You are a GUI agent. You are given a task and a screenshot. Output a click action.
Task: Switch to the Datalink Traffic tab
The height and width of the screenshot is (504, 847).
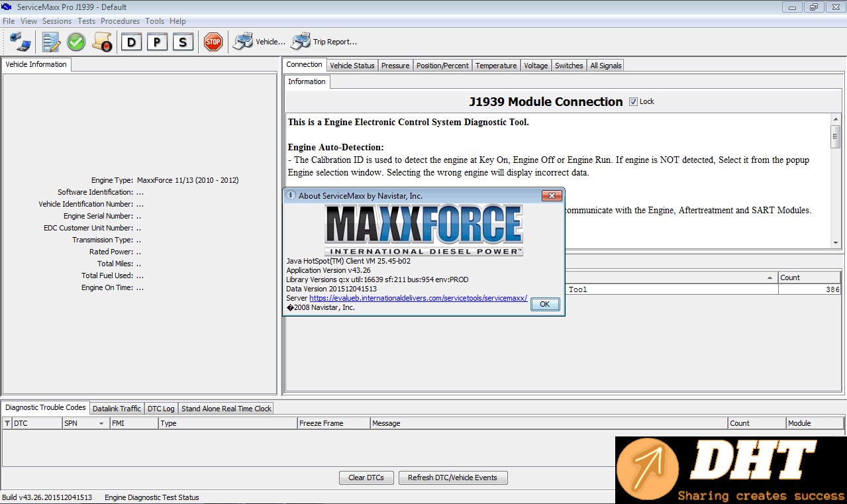point(117,409)
